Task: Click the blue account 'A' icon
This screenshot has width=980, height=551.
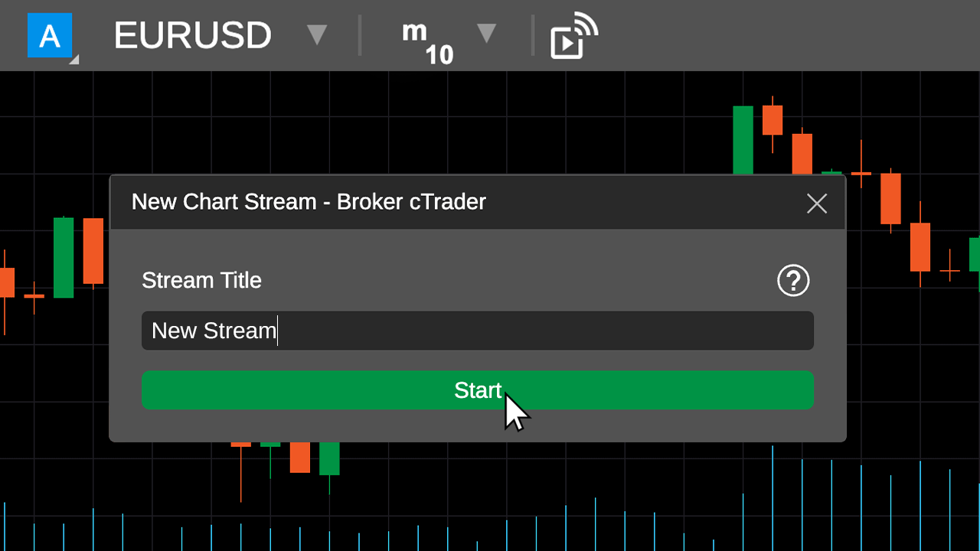Action: tap(50, 35)
